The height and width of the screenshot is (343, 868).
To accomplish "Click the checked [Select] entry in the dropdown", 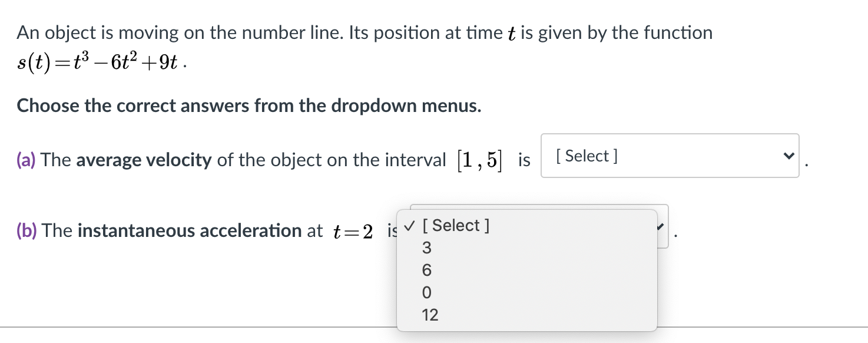I will point(456,225).
